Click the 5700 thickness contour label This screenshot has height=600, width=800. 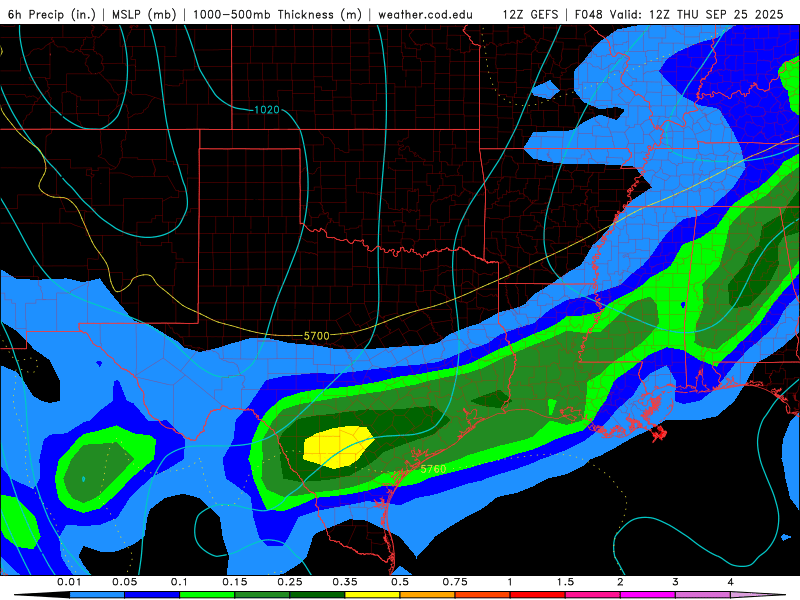(316, 336)
